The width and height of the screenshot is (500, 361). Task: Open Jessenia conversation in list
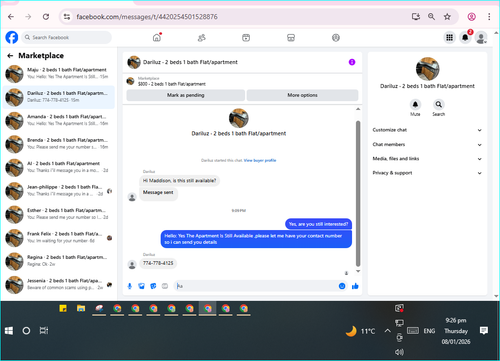[x=59, y=284]
